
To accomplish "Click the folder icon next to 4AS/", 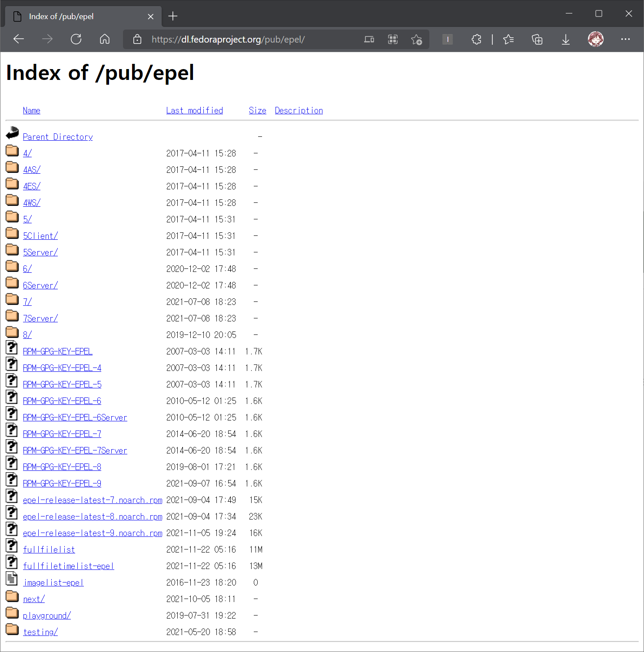I will (12, 167).
